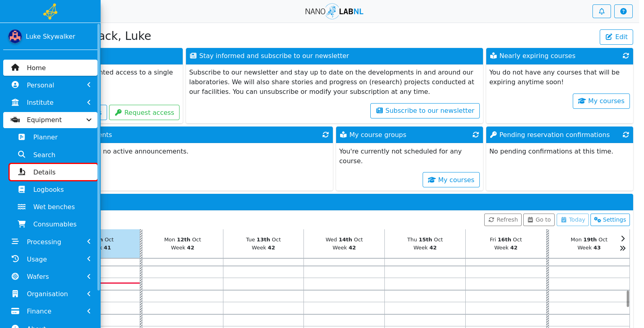Open the help question mark icon
644x328 pixels.
pyautogui.click(x=623, y=11)
